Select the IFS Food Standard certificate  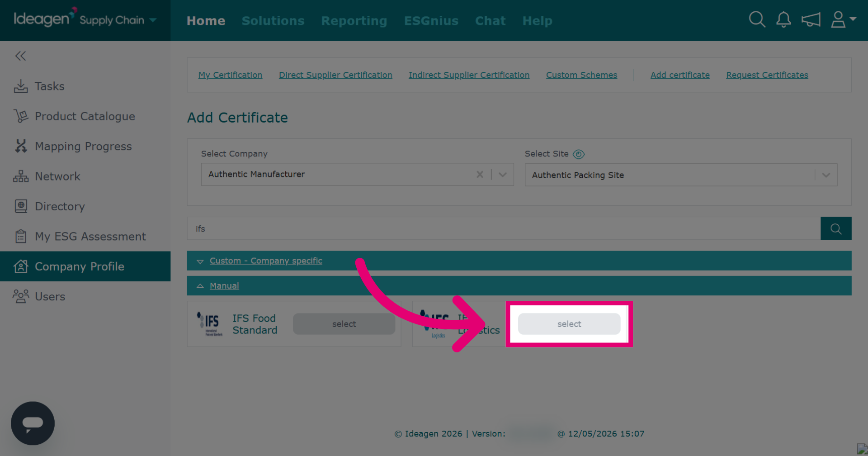344,324
